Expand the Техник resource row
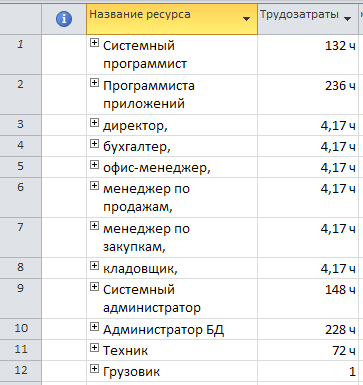Screen dimensions: 363x385 94,348
